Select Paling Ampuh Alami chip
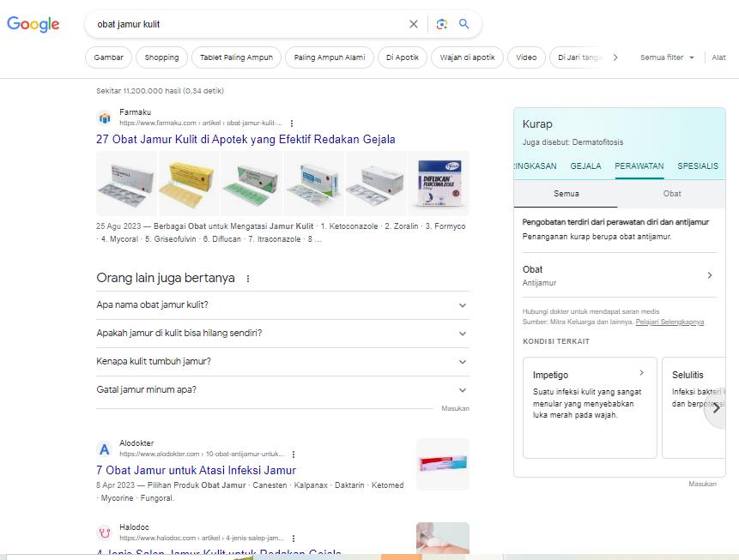 tap(330, 57)
